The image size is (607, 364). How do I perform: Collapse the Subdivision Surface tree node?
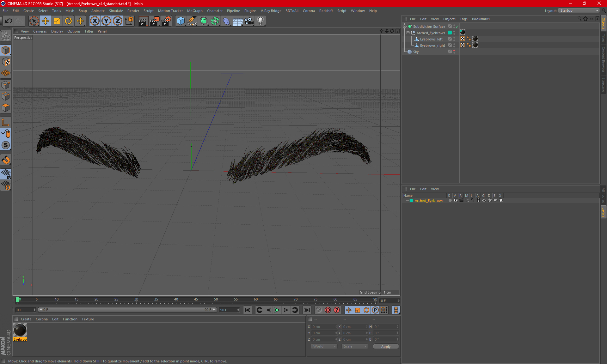[x=404, y=27]
